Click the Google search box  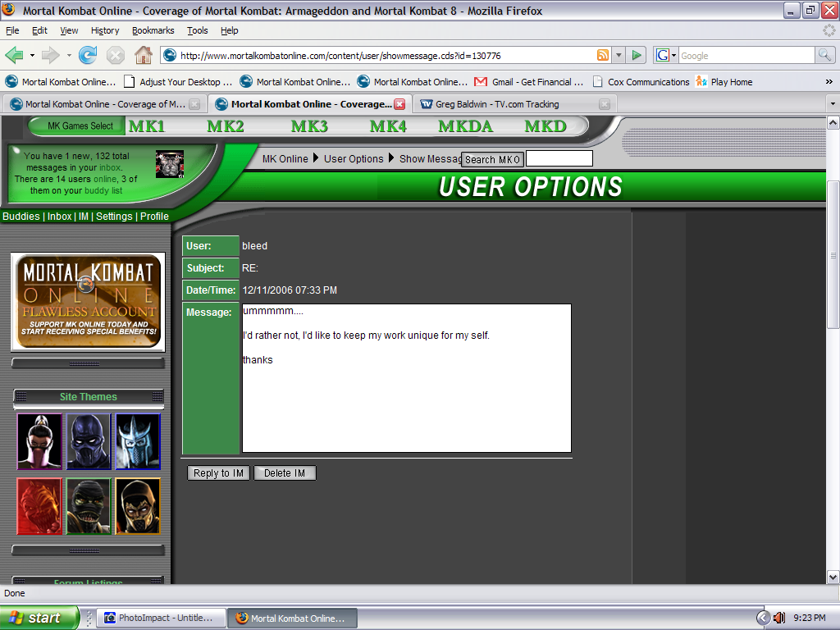click(746, 55)
